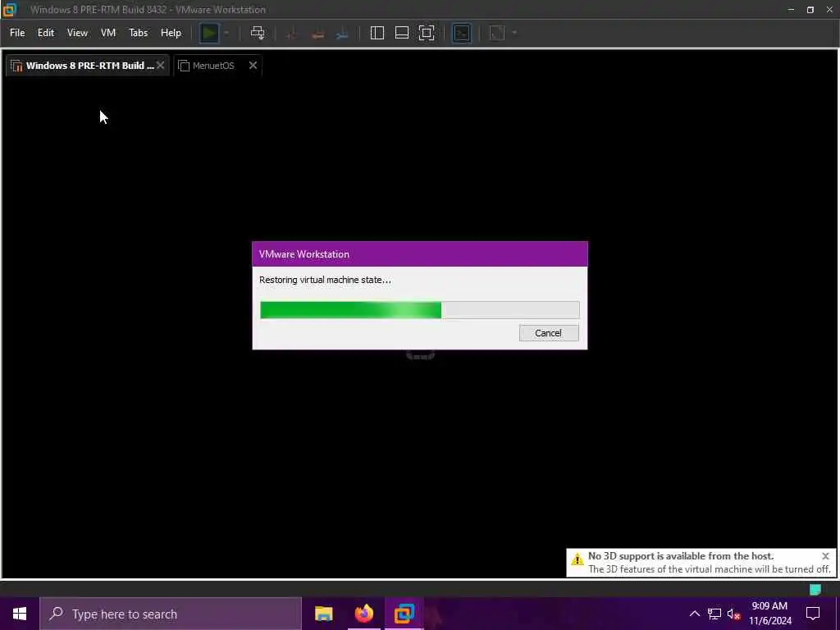Open the Snapshot Manager icon
Viewport: 840px width, 630px height.
(342, 33)
